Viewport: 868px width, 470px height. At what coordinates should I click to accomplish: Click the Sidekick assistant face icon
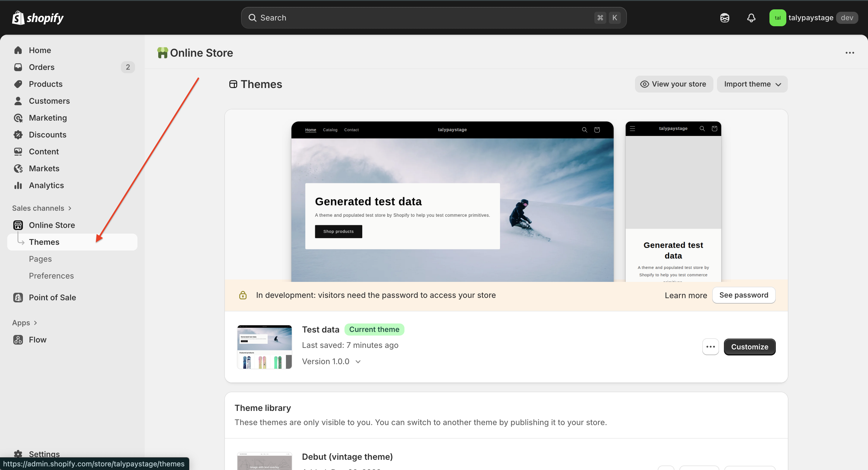[x=725, y=17]
